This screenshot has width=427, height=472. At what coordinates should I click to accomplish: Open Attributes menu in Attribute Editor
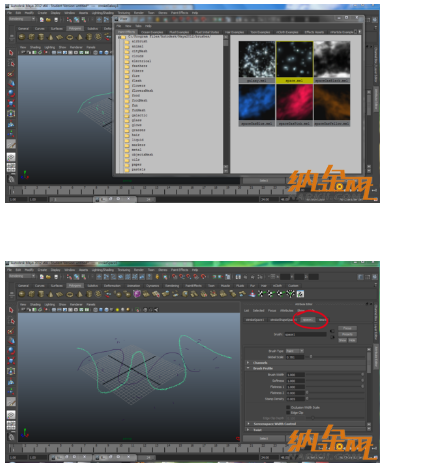[x=286, y=311]
